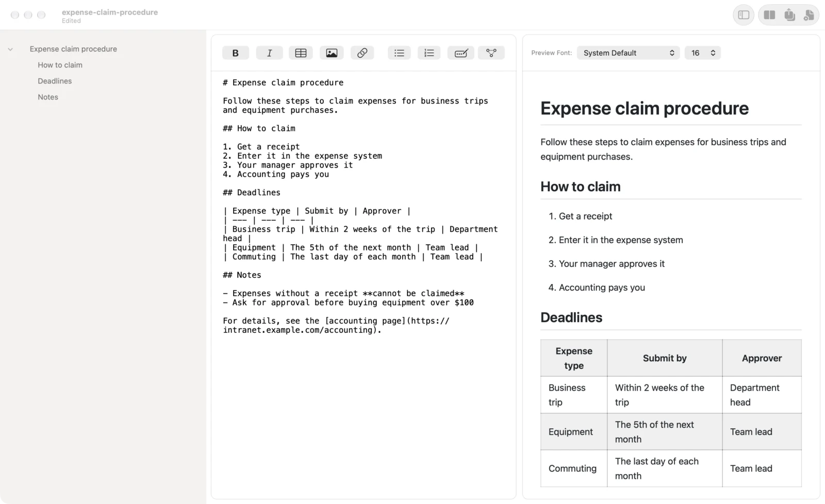This screenshot has width=825, height=504.
Task: Click the 'How to claim' heading in preview
Action: point(581,187)
